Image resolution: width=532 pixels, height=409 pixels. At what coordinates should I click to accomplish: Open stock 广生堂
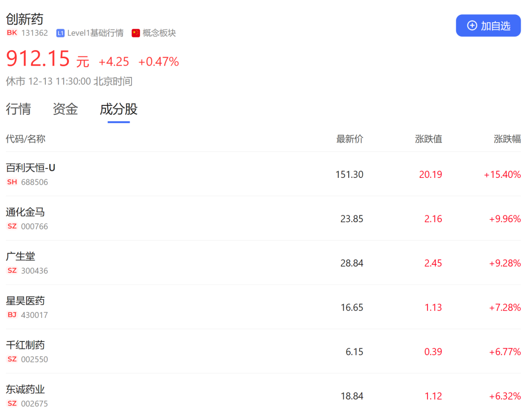point(20,256)
